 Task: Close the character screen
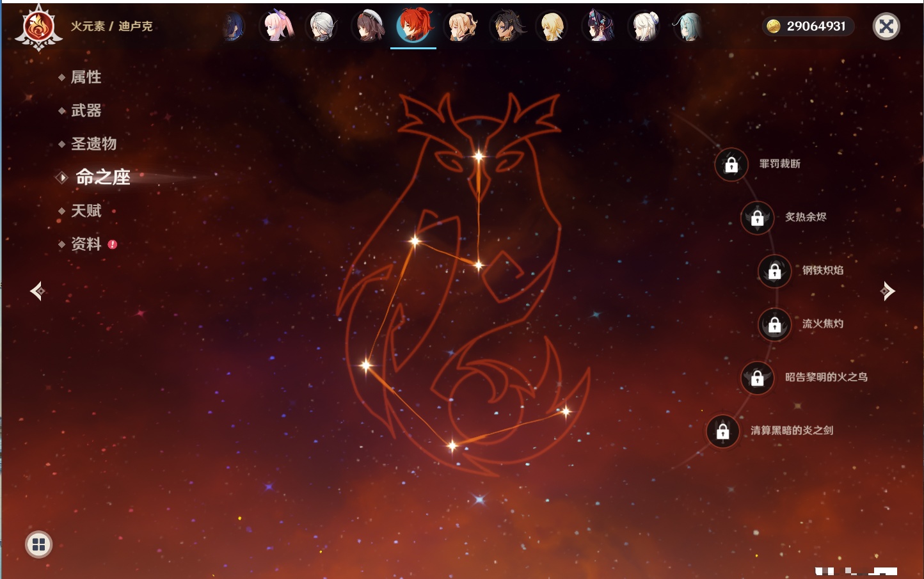pyautogui.click(x=886, y=26)
